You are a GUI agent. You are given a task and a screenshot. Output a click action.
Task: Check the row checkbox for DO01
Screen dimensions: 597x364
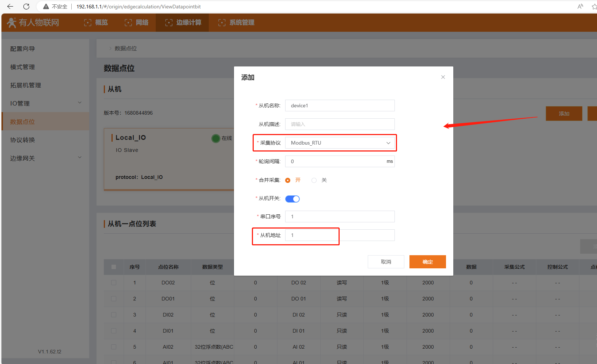114,299
